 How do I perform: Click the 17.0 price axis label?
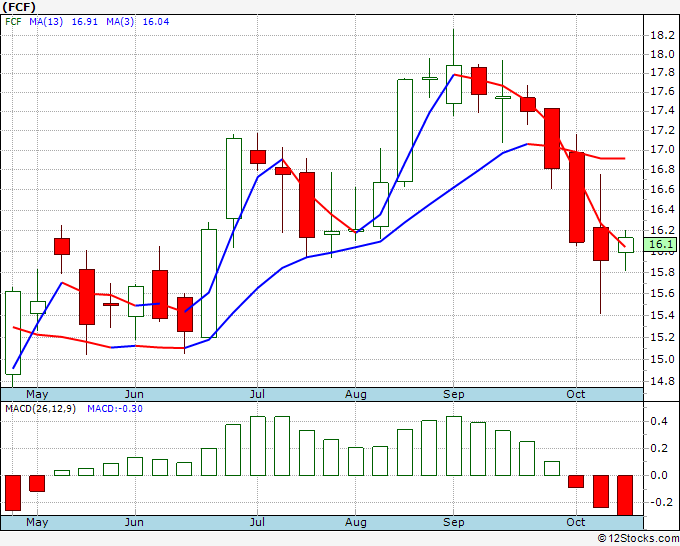pyautogui.click(x=662, y=150)
